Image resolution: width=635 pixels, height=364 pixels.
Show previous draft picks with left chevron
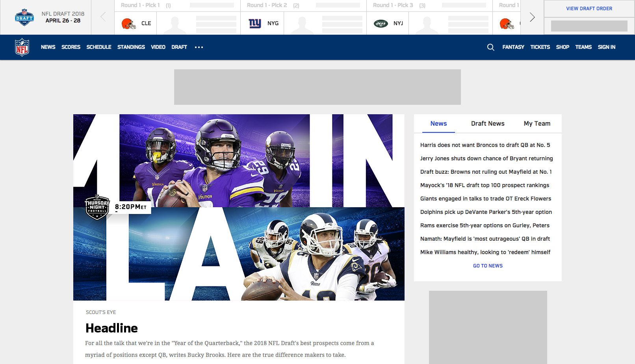point(103,17)
